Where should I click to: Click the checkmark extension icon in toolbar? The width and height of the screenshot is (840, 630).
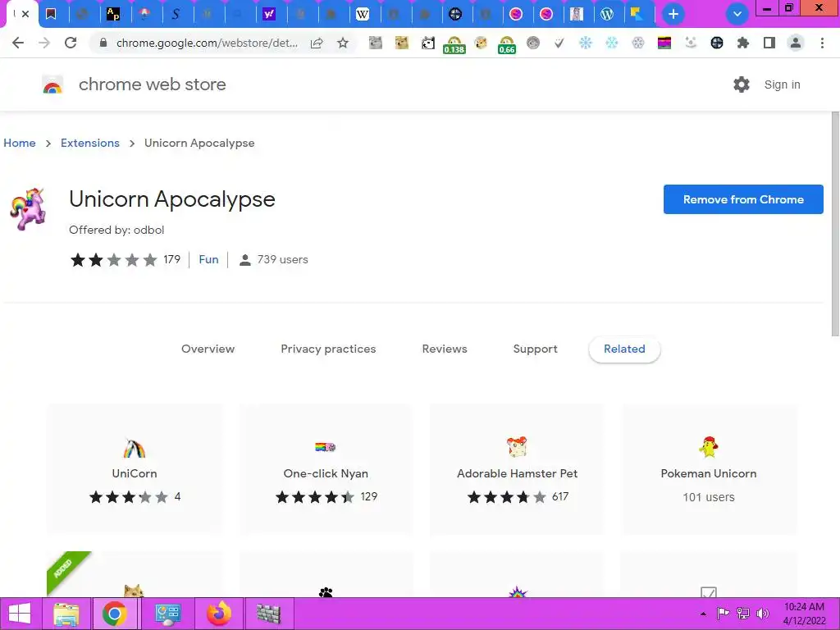point(559,43)
